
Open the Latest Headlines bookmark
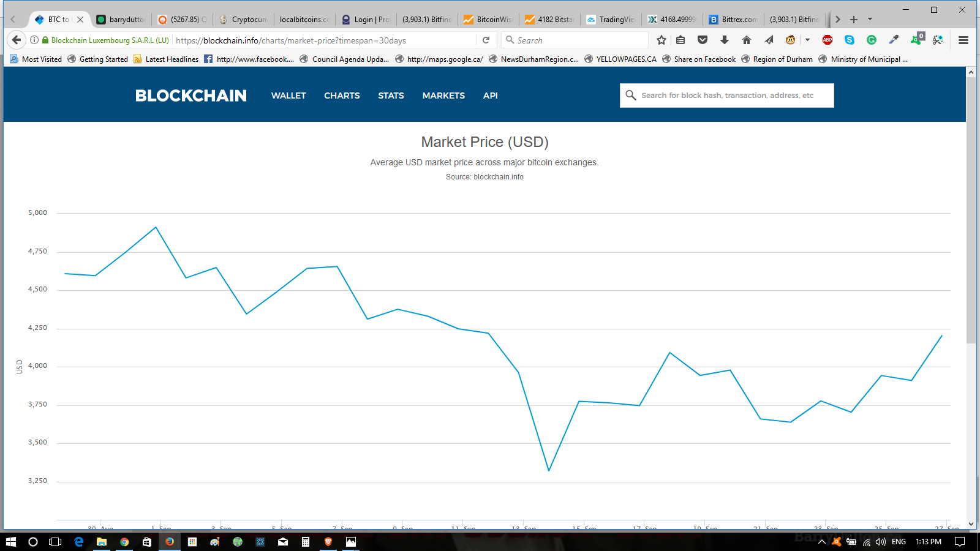coord(166,59)
